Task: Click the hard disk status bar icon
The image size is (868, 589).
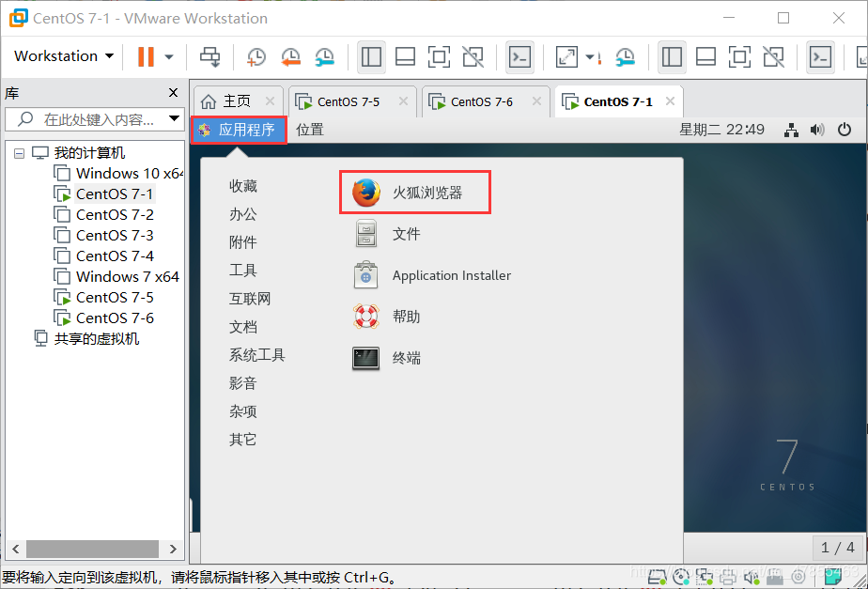Action: [657, 578]
